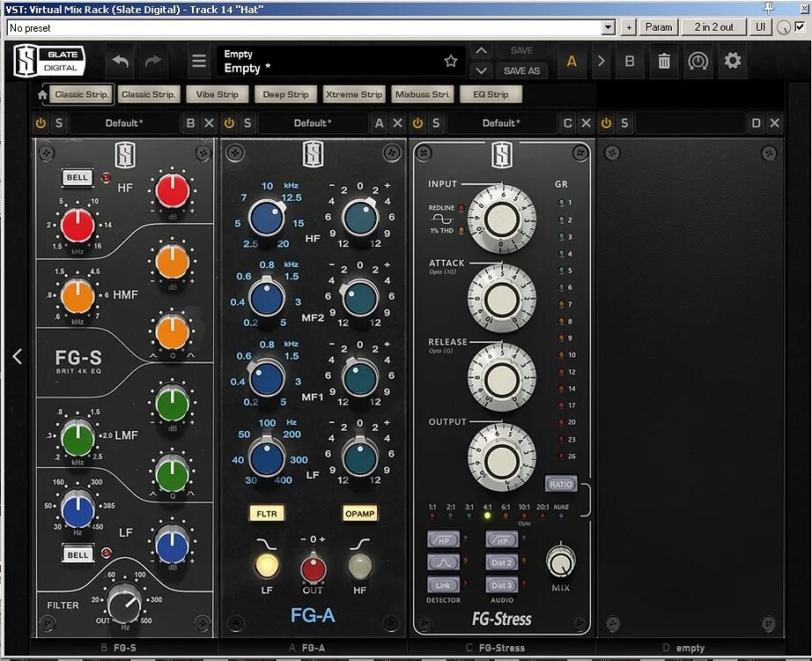Click the left collapse arrow on rack
The width and height of the screenshot is (812, 661).
(17, 356)
